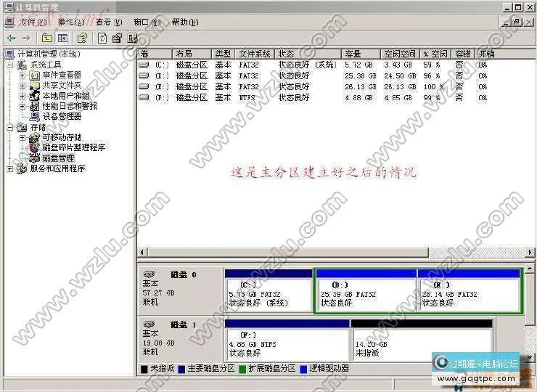Select the (C:) 5.73 GB FAT32 partition block

[x=268, y=290]
